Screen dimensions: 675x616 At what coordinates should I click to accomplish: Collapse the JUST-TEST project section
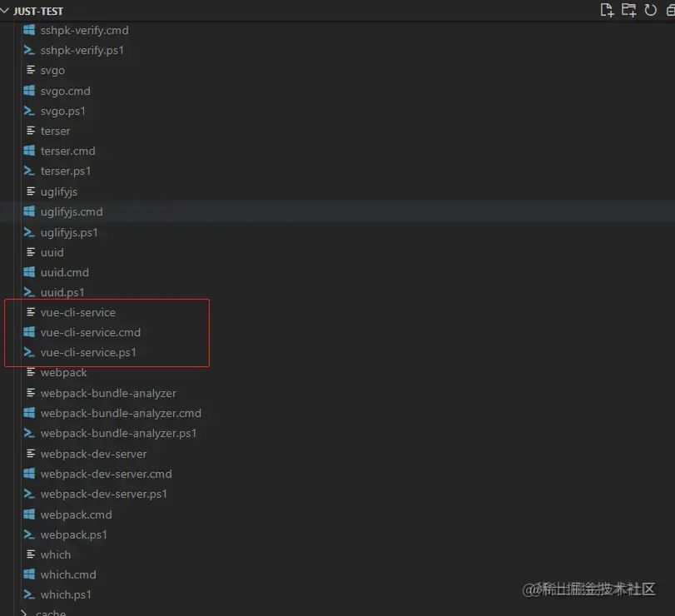tap(5, 11)
